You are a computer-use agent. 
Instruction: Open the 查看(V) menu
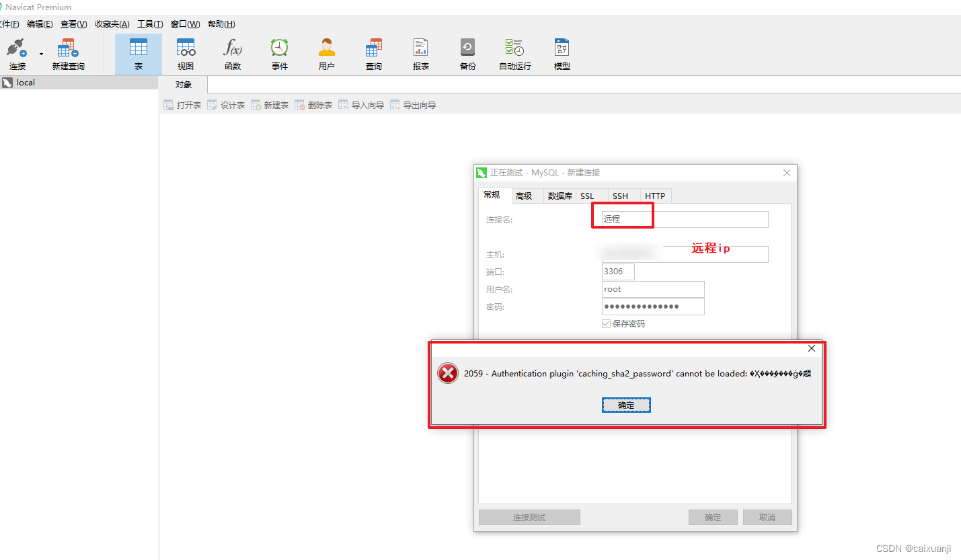click(x=74, y=24)
